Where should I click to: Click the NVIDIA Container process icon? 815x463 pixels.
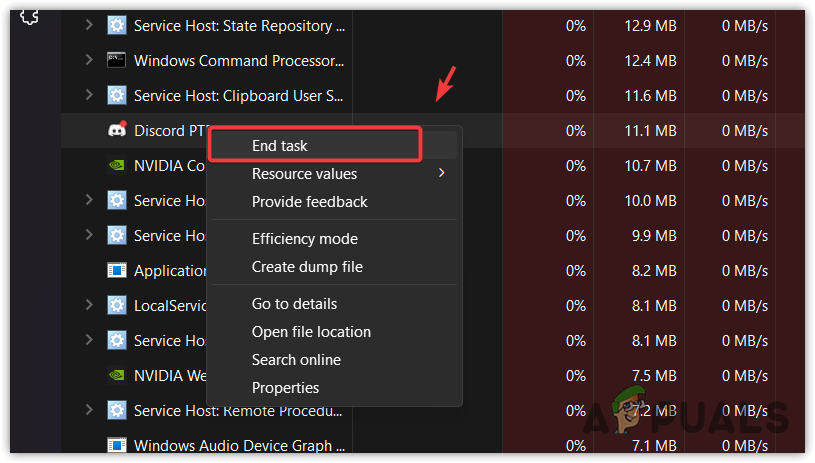tap(117, 166)
